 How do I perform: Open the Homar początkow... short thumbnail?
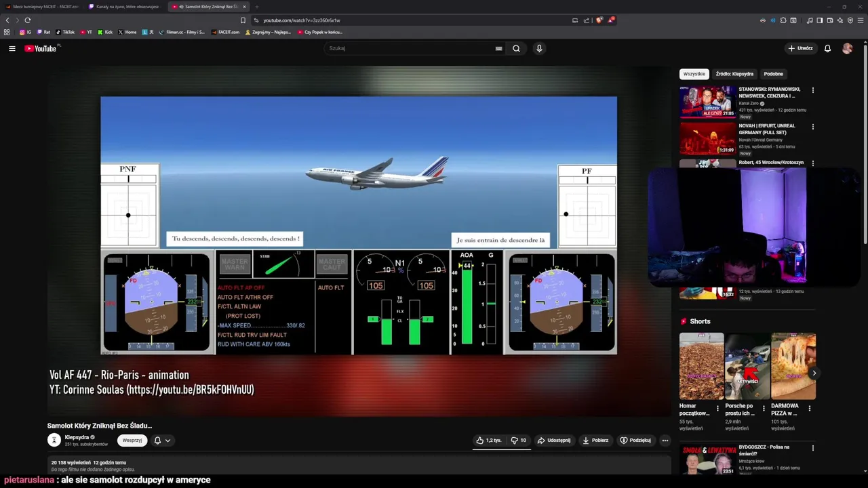pyautogui.click(x=701, y=366)
